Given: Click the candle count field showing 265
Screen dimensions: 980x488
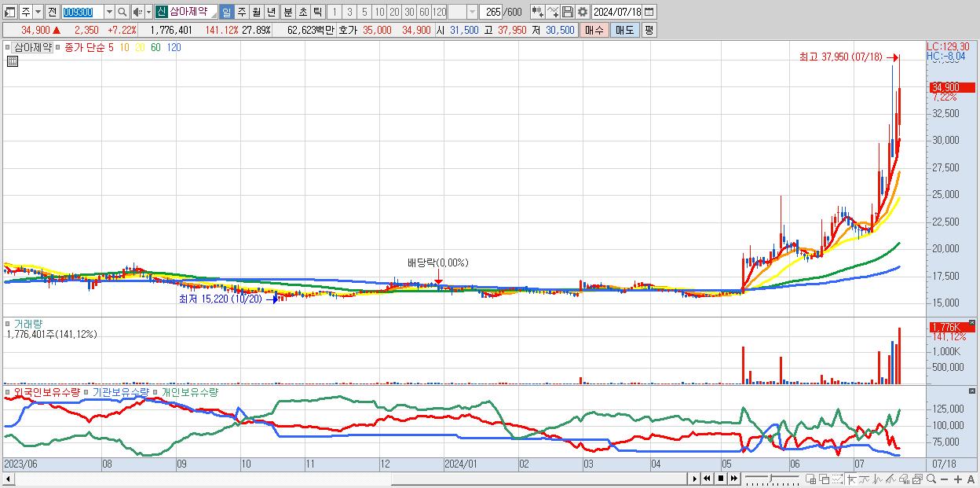Looking at the screenshot, I should (x=491, y=12).
